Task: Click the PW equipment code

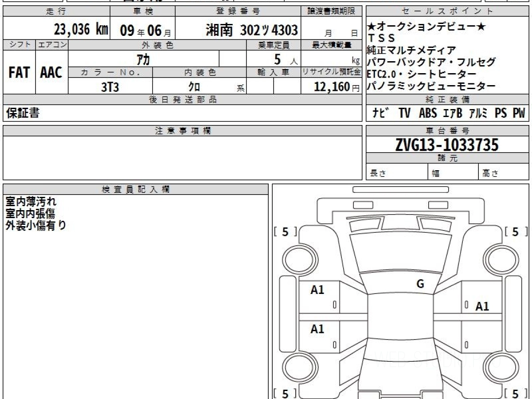Action: pos(519,113)
